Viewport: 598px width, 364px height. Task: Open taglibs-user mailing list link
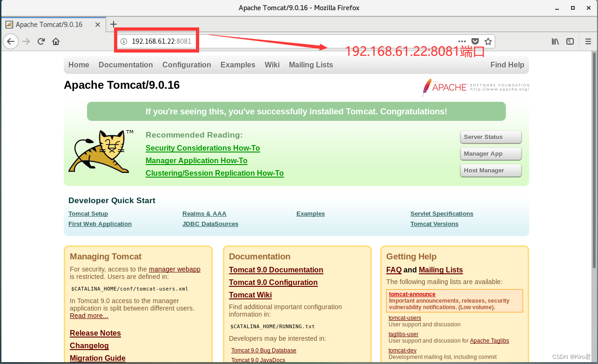point(403,334)
